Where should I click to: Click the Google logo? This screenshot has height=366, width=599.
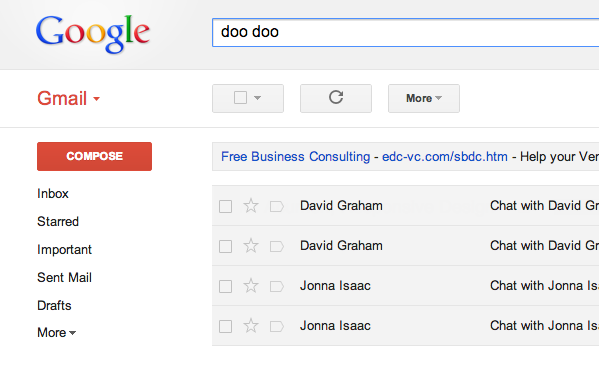[93, 33]
